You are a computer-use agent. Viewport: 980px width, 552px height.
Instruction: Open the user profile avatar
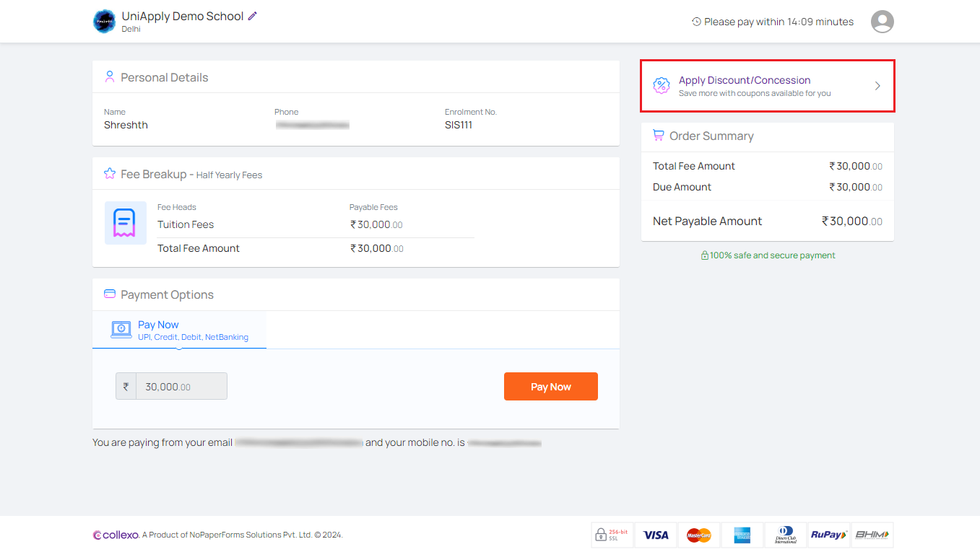tap(882, 22)
